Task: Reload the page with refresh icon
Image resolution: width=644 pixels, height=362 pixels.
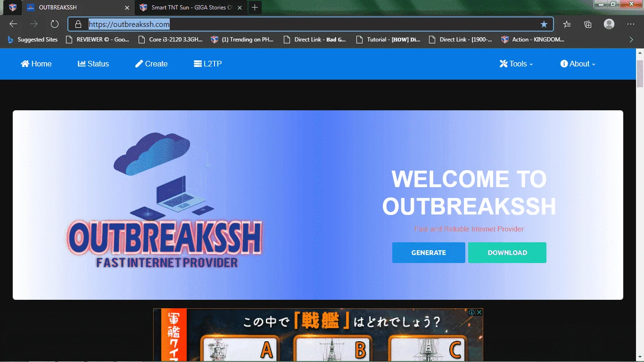Action: click(x=55, y=24)
